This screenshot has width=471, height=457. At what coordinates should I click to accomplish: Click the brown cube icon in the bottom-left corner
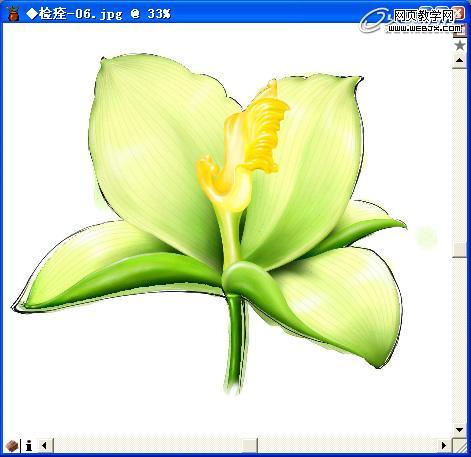[x=12, y=445]
